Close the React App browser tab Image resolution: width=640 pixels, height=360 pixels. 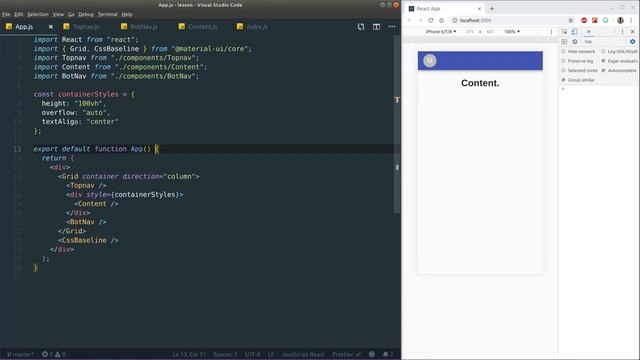(x=479, y=9)
